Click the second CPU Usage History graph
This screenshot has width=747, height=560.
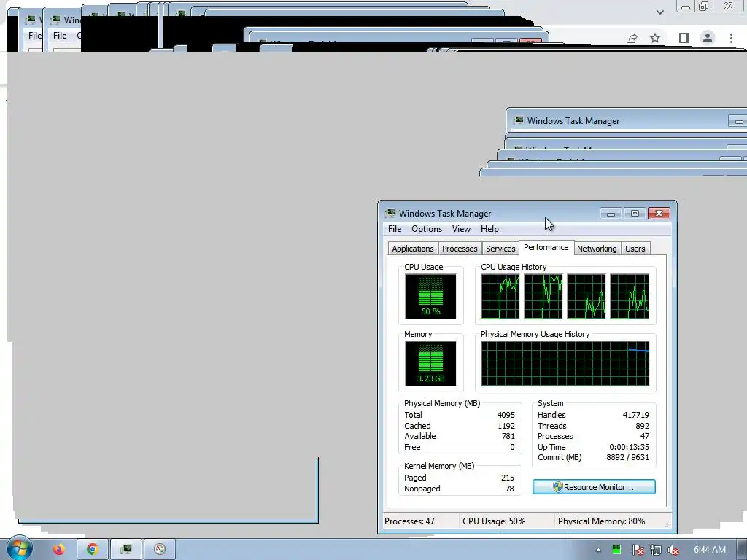pyautogui.click(x=543, y=296)
